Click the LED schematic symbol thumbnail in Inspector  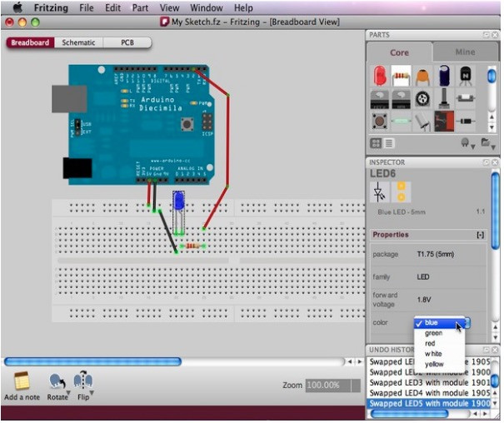pos(379,192)
